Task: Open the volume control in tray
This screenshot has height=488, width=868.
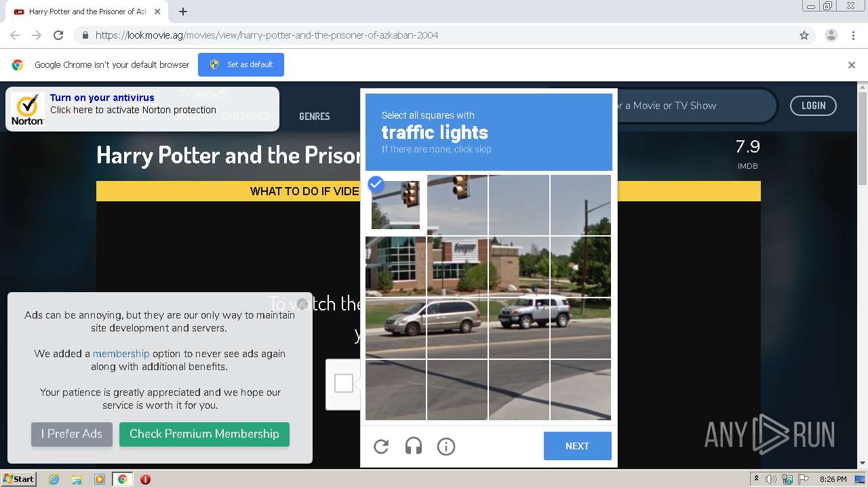Action: (771, 479)
